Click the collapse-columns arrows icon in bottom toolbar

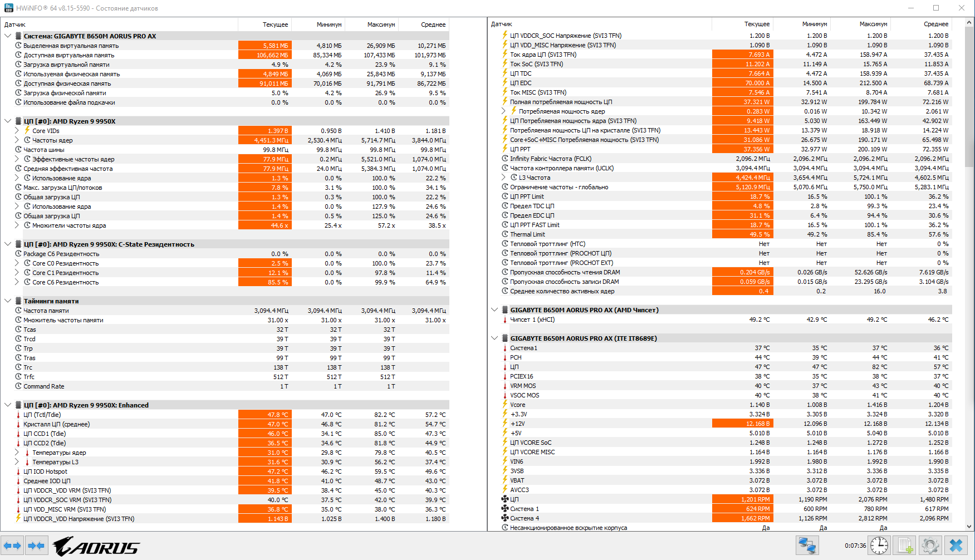(36, 546)
